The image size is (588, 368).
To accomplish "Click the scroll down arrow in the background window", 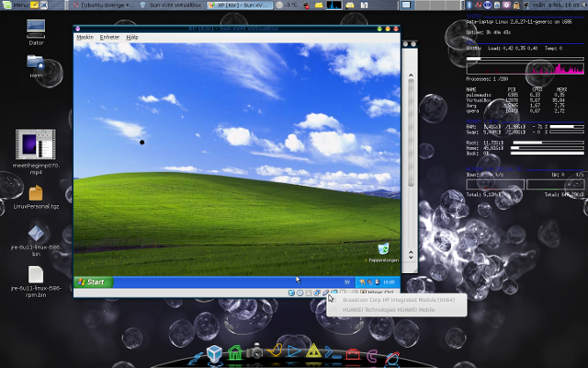I will click(411, 256).
